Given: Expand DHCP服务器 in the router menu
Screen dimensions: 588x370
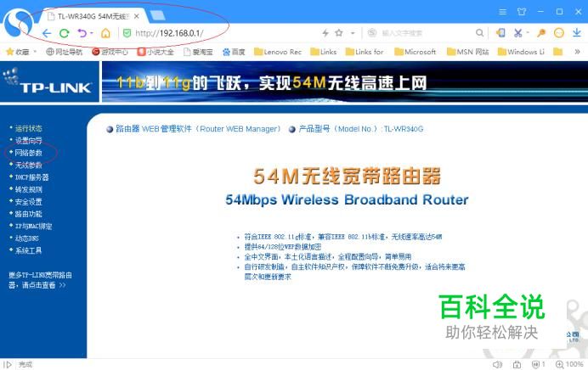Looking at the screenshot, I should [32, 177].
